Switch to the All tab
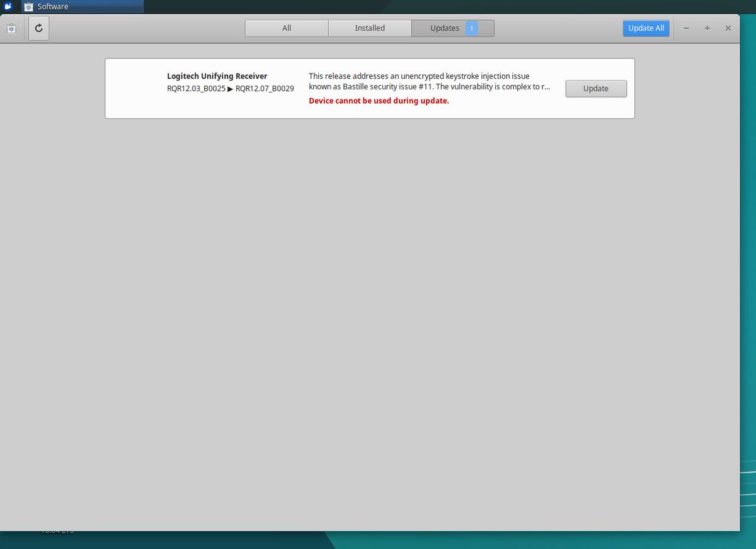This screenshot has height=549, width=756. (x=287, y=28)
